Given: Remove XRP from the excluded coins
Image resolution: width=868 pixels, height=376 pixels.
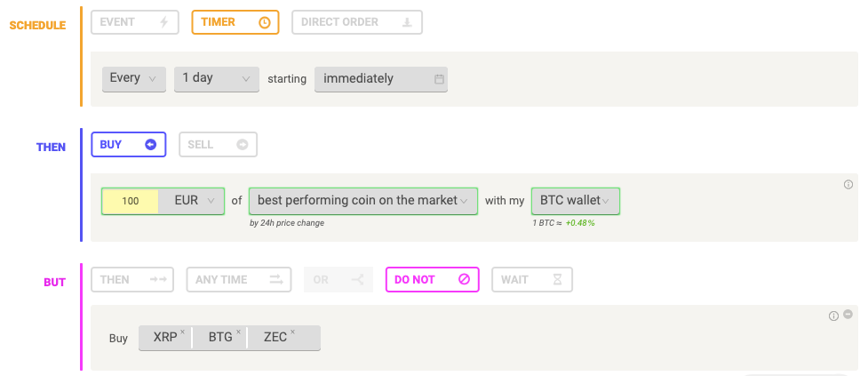Looking at the screenshot, I should (182, 332).
